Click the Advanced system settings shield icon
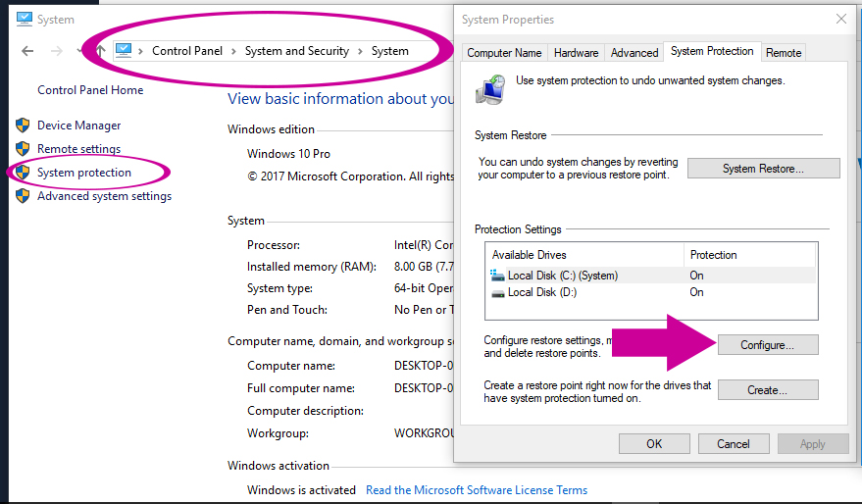The width and height of the screenshot is (862, 504). (x=23, y=196)
